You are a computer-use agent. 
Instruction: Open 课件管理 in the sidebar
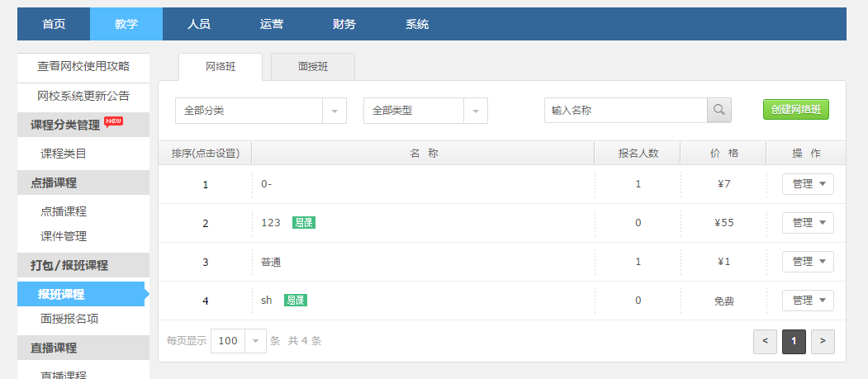(x=64, y=236)
